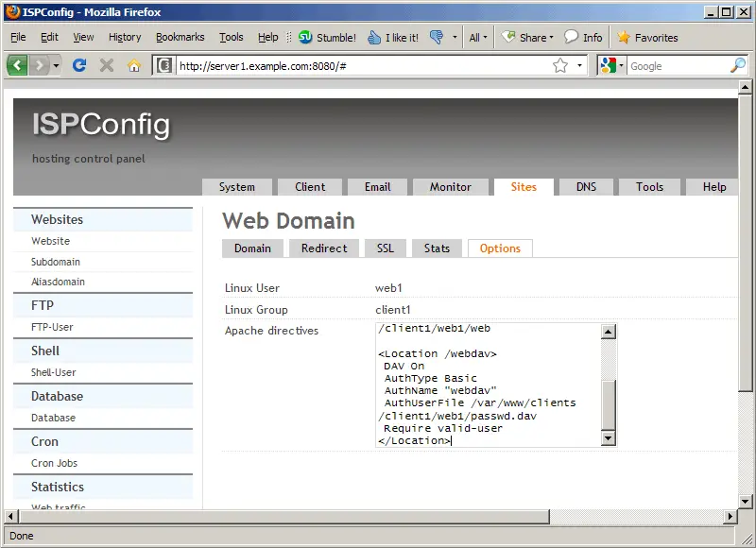This screenshot has height=548, width=756.
Task: Click into the Google search field
Action: (678, 66)
